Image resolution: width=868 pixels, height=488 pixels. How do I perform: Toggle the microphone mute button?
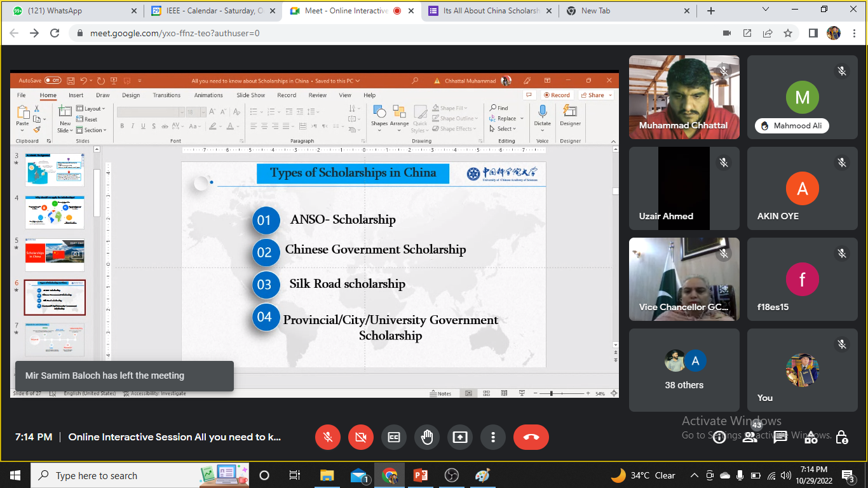[328, 437]
